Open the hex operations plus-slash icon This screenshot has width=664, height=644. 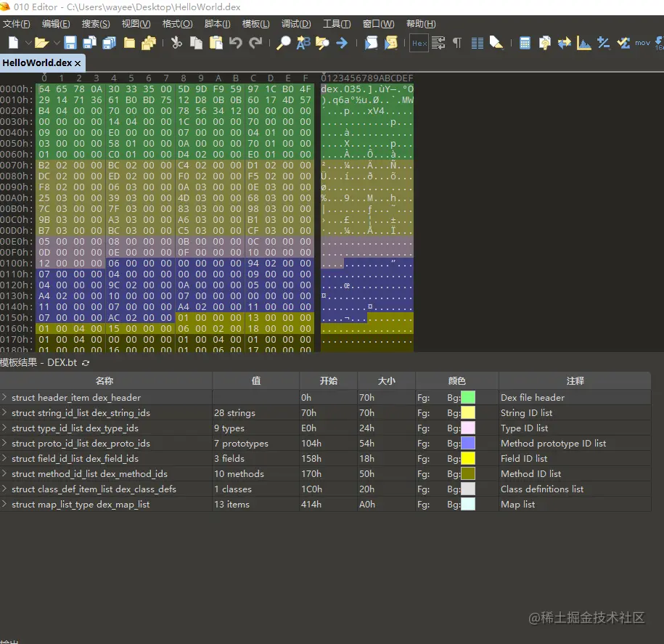pos(604,43)
